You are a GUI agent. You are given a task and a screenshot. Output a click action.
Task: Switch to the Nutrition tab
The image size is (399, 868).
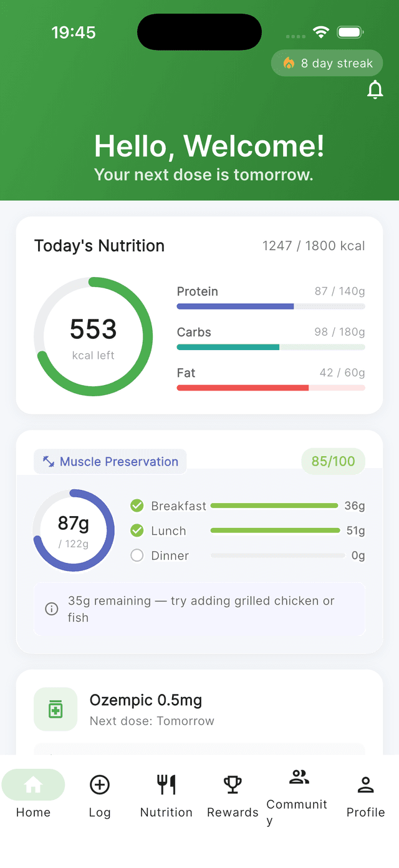pos(166,785)
